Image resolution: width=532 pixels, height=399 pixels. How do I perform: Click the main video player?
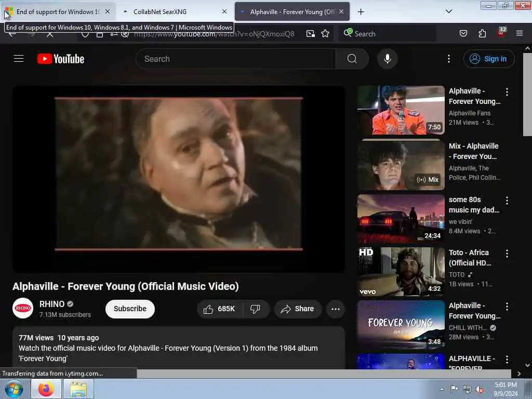pyautogui.click(x=179, y=179)
